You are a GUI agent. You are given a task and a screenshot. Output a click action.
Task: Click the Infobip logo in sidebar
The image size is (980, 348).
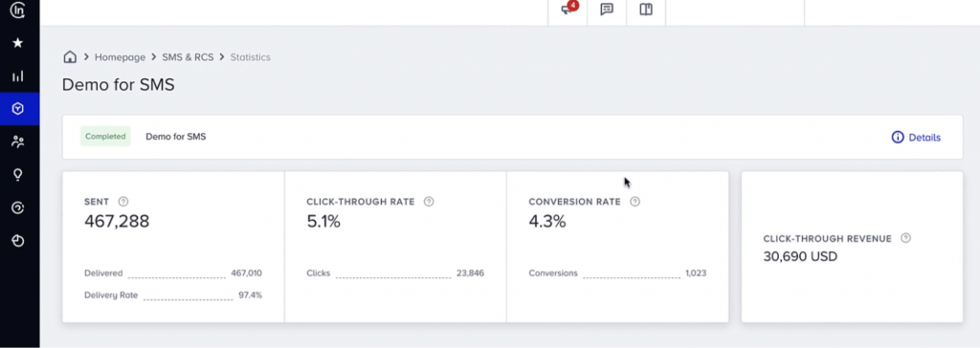(x=18, y=10)
